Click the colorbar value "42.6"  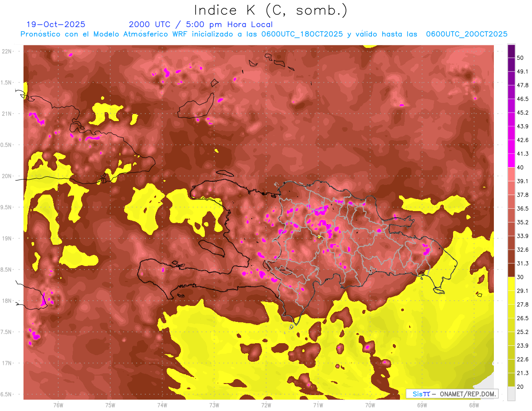tap(522, 140)
